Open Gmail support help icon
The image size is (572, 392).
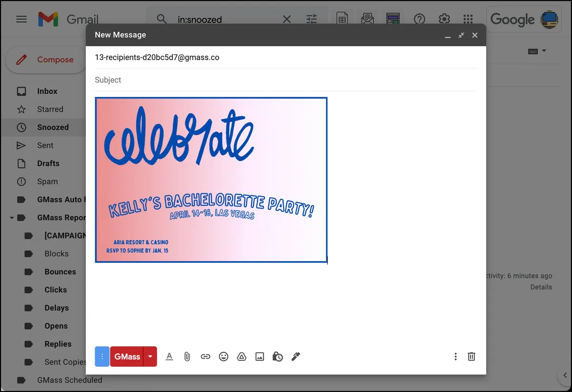pos(419,19)
